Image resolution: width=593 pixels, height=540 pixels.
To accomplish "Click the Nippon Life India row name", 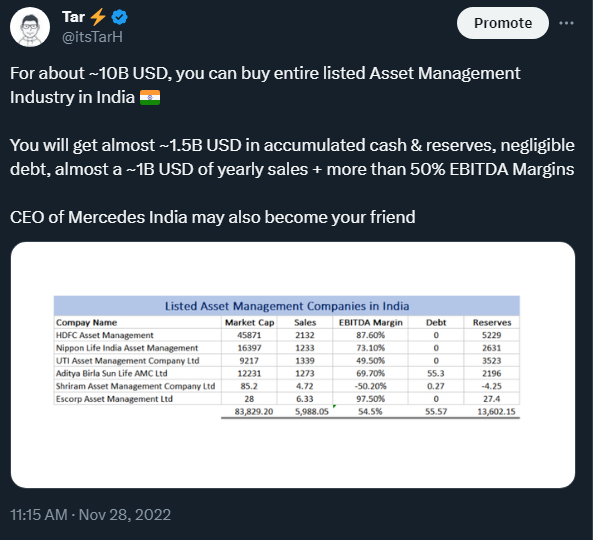I will point(127,348).
